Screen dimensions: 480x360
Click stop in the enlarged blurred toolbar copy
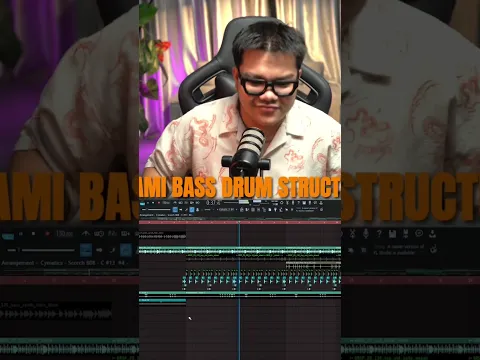click(x=33, y=234)
